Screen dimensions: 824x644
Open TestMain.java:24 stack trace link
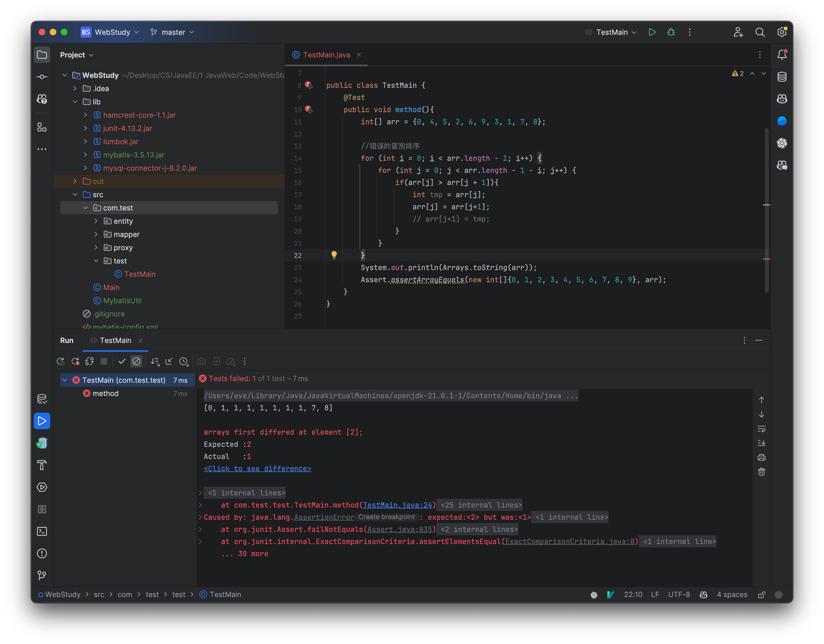tap(397, 505)
